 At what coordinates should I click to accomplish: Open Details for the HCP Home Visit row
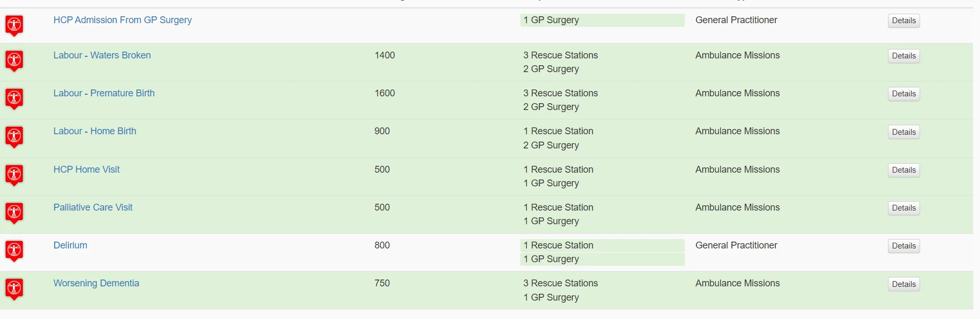904,170
